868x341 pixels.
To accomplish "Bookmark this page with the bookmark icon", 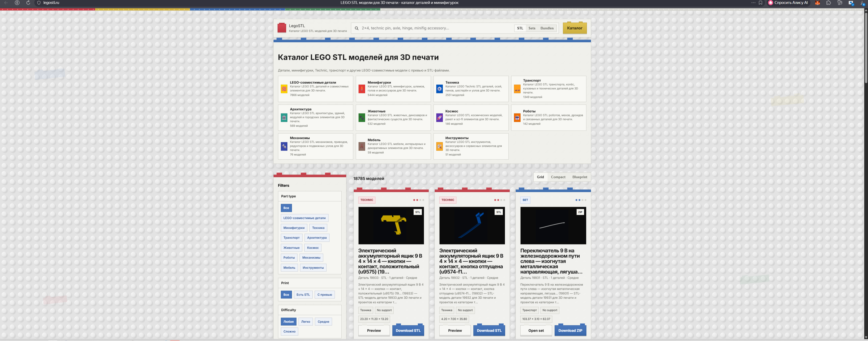I will coord(761,3).
